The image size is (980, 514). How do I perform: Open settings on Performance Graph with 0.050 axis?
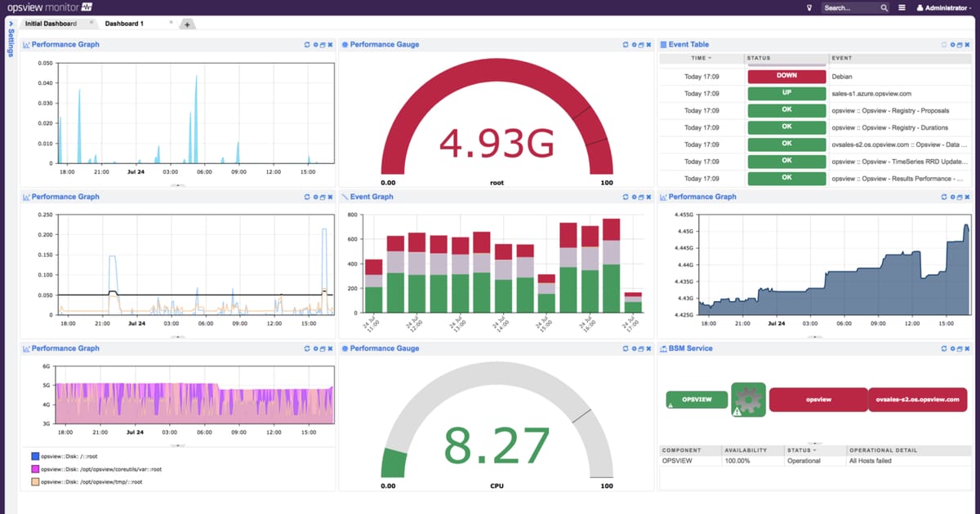coord(315,45)
